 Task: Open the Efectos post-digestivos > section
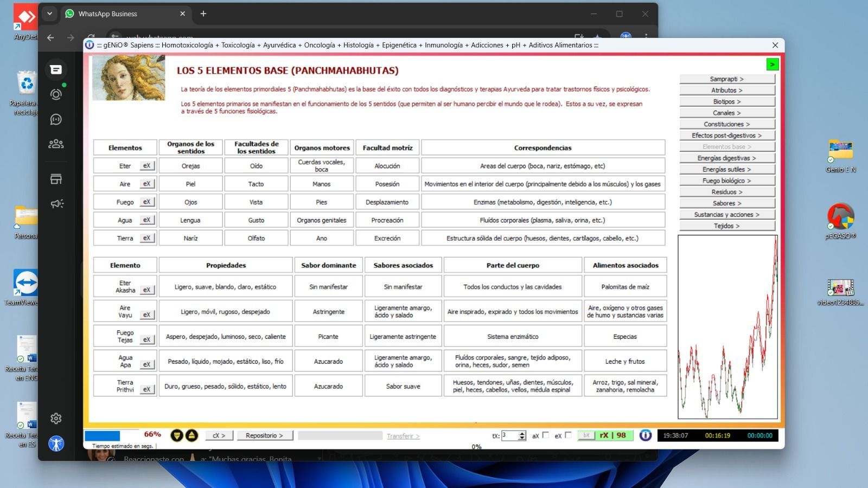point(727,136)
